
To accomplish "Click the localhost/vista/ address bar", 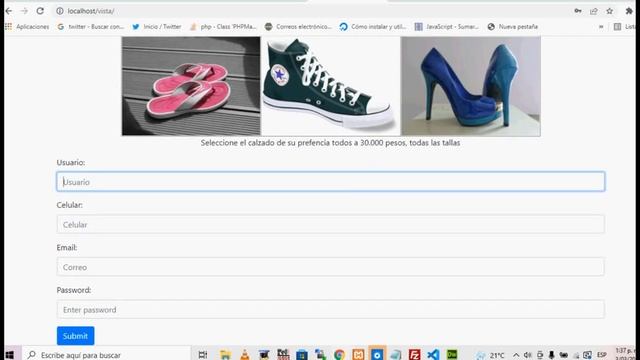I will [310, 11].
